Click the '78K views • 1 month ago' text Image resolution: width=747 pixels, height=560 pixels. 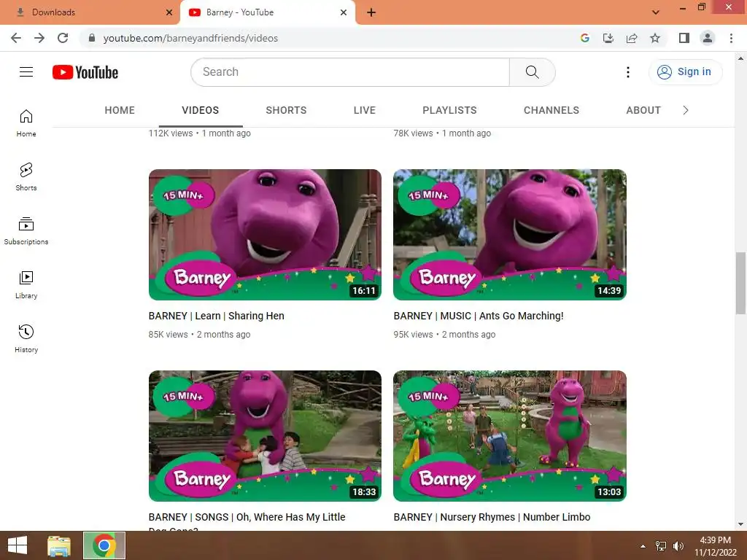(442, 133)
